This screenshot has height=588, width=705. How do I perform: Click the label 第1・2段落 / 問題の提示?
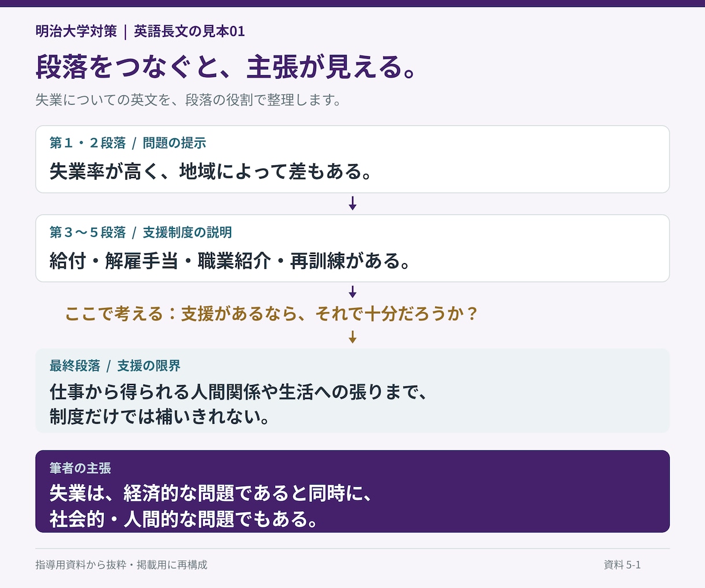[128, 143]
